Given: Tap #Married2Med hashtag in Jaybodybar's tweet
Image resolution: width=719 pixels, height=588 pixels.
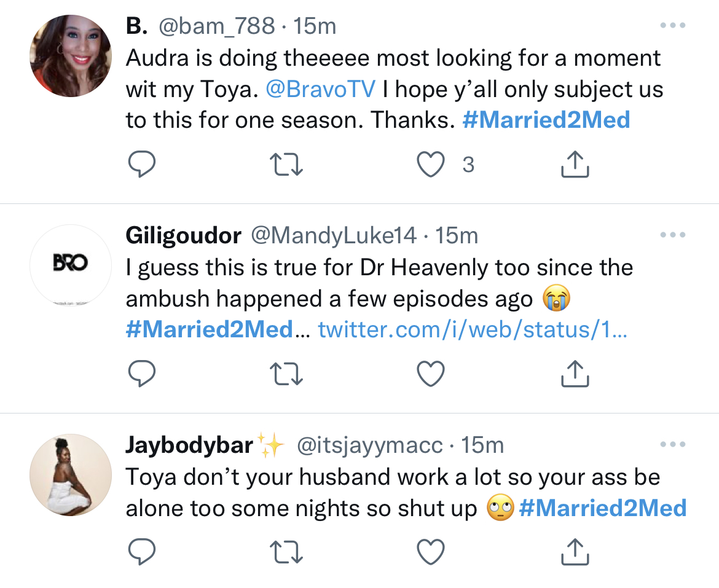Looking at the screenshot, I should 602,508.
